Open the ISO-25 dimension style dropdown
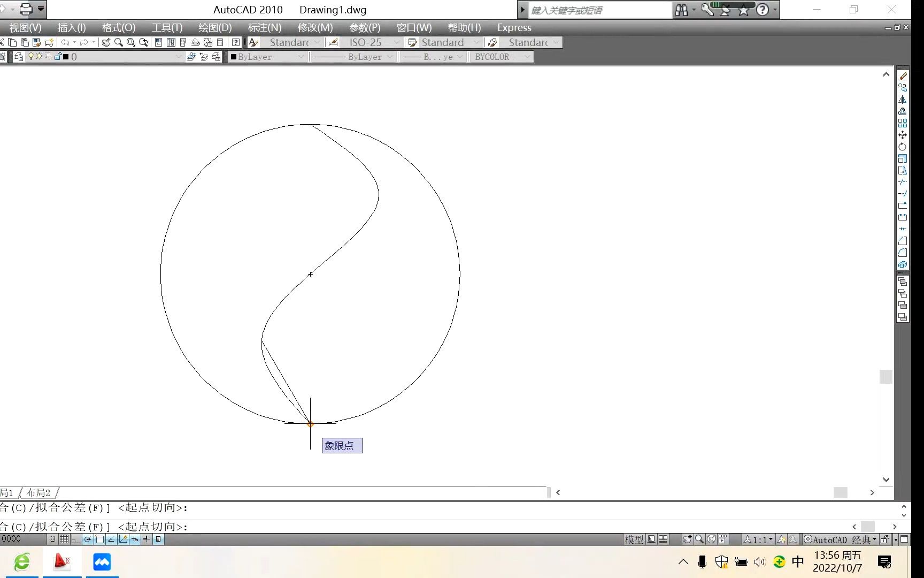The height and width of the screenshot is (578, 924). point(371,42)
